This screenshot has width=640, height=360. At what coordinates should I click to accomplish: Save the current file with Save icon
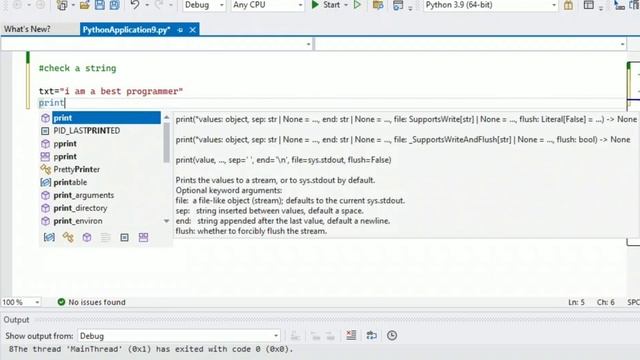pos(100,5)
